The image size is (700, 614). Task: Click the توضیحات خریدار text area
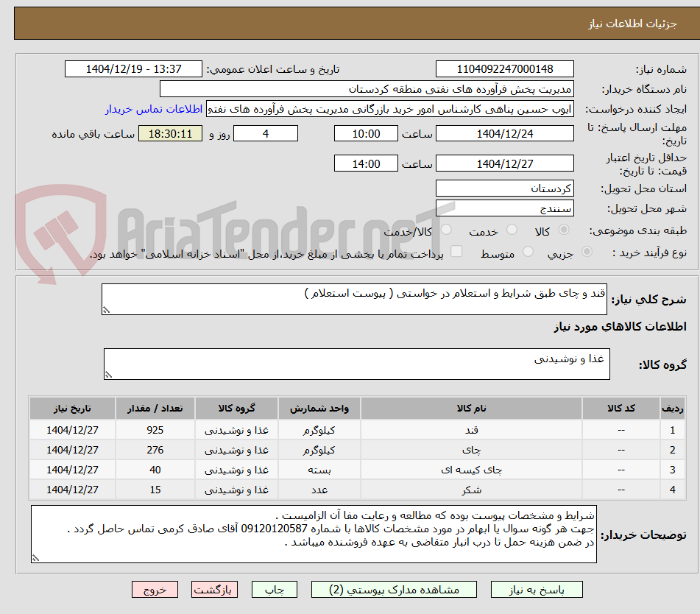pyautogui.click(x=314, y=534)
